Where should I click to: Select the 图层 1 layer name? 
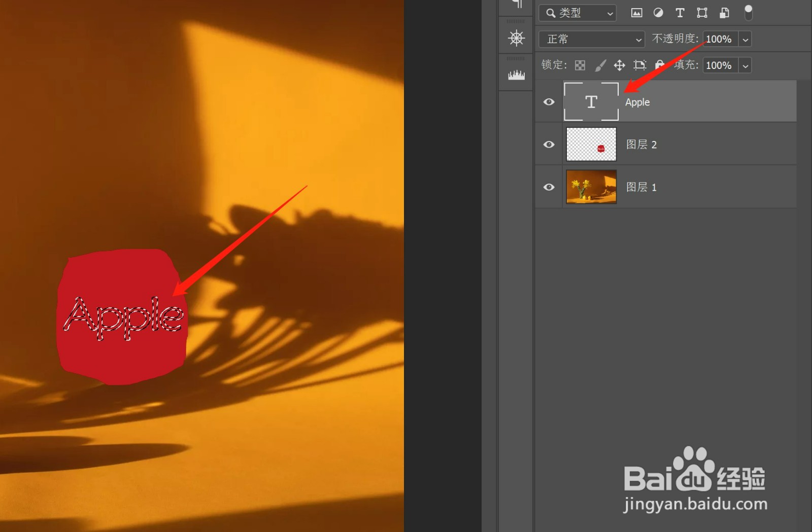pos(641,187)
